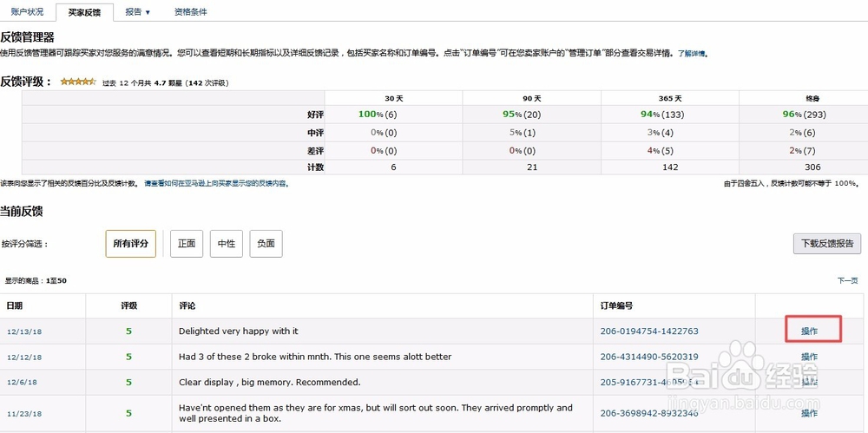Viewport: 868px width, 433px height.
Task: Open order 206-4314490-5620319
Action: click(649, 357)
